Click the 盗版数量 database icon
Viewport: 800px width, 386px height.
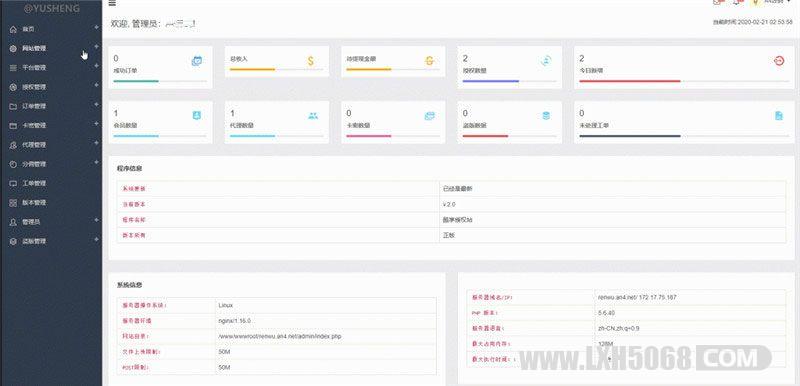pyautogui.click(x=546, y=116)
